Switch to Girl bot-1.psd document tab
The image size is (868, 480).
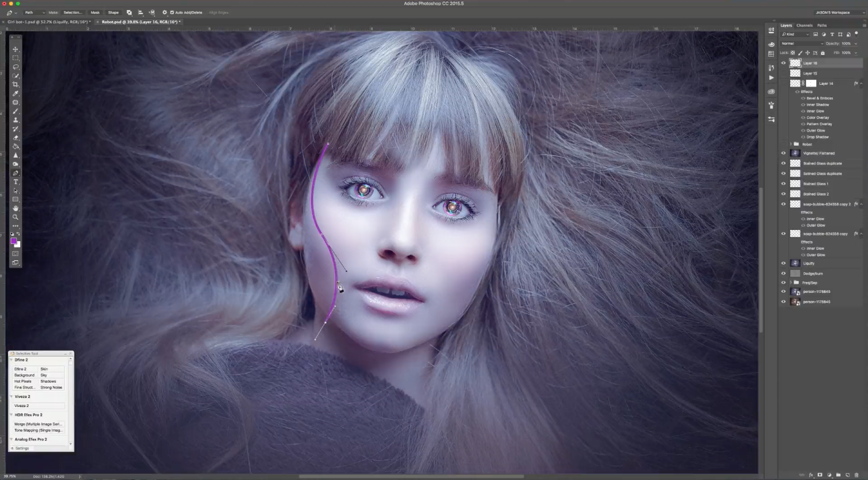pyautogui.click(x=49, y=22)
